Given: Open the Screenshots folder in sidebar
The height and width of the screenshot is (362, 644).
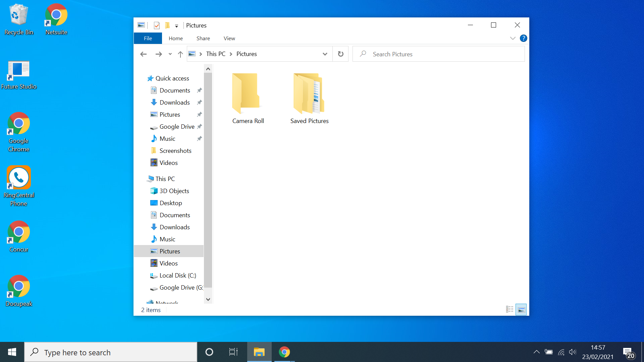Looking at the screenshot, I should coord(175,150).
